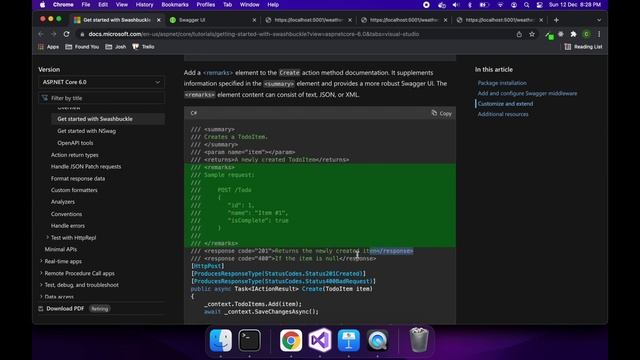Screen dimensions: 640x360
Task: Open the Help menu
Action: (273, 5)
